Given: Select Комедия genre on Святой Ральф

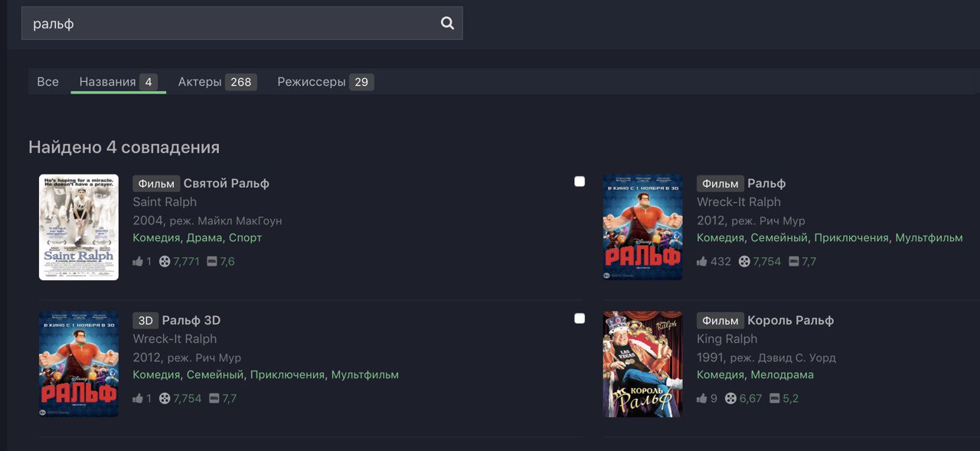Looking at the screenshot, I should coord(156,237).
